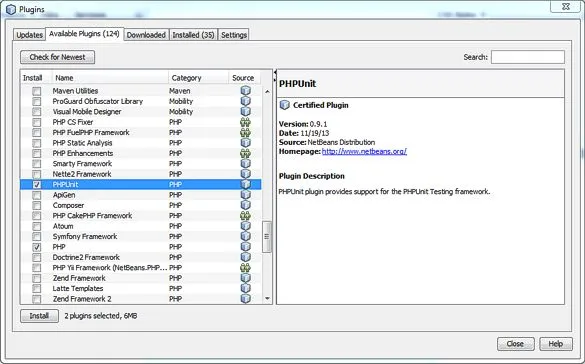585x364 pixels.
Task: Check the PHP Static Analysis install checkbox
Action: point(37,143)
